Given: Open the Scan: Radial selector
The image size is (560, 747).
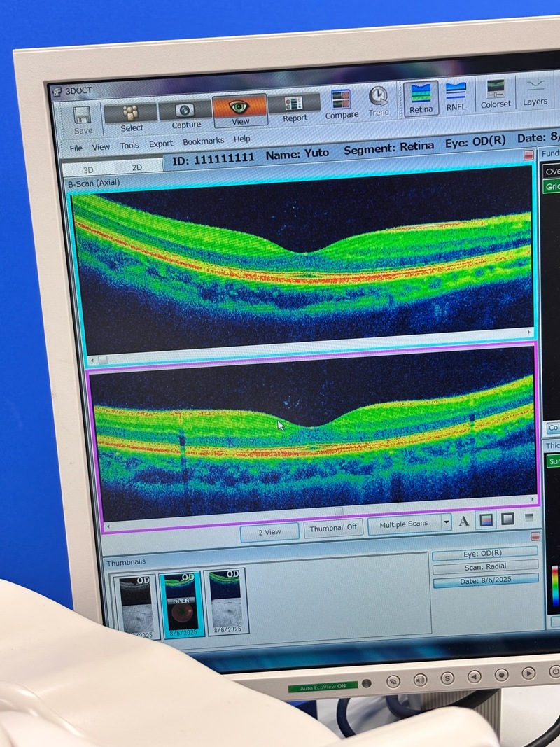Looking at the screenshot, I should 485,566.
